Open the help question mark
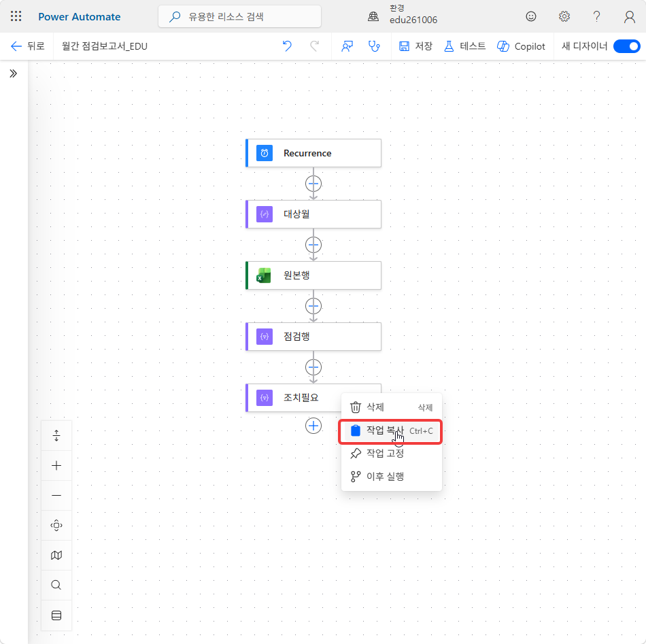 pyautogui.click(x=596, y=16)
